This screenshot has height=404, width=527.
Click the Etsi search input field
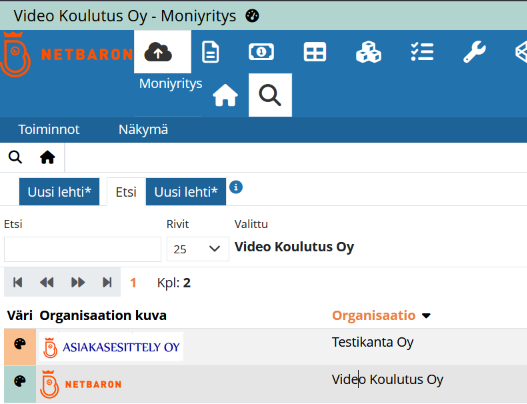[83, 249]
